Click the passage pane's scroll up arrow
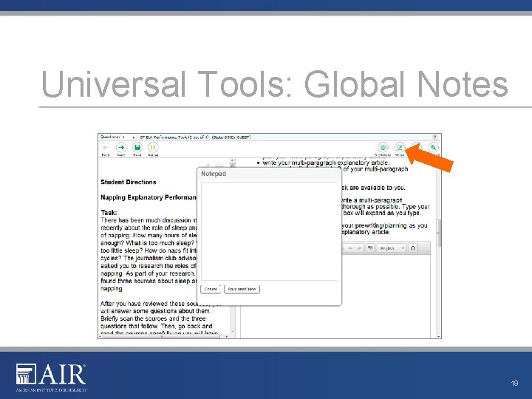The height and width of the screenshot is (399, 532). 233,160
